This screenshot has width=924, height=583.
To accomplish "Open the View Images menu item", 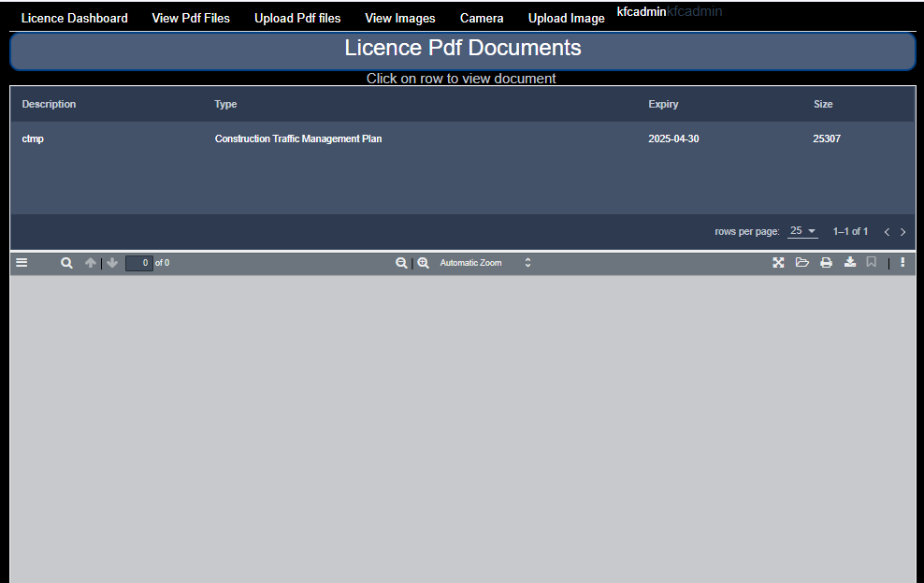I will tap(399, 17).
